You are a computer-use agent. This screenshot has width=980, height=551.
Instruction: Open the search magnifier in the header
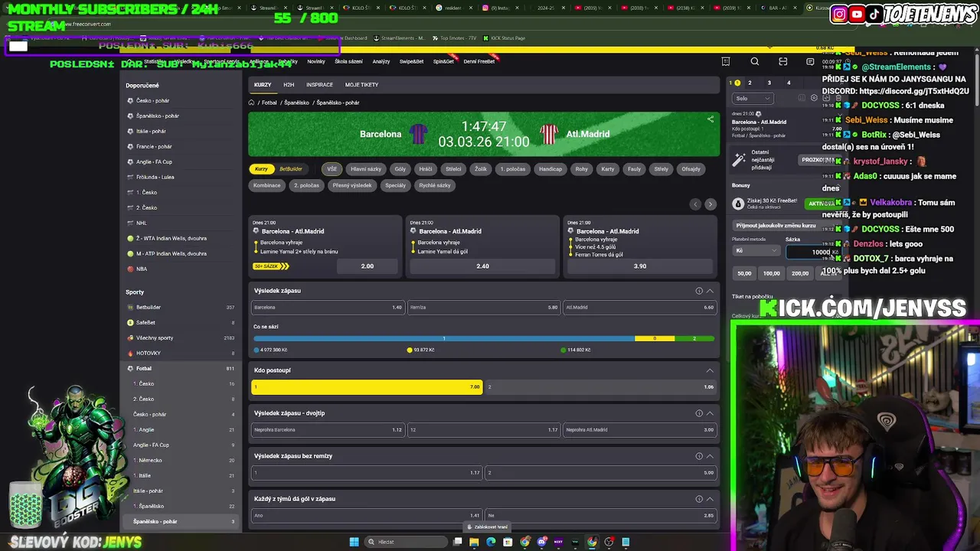(755, 61)
